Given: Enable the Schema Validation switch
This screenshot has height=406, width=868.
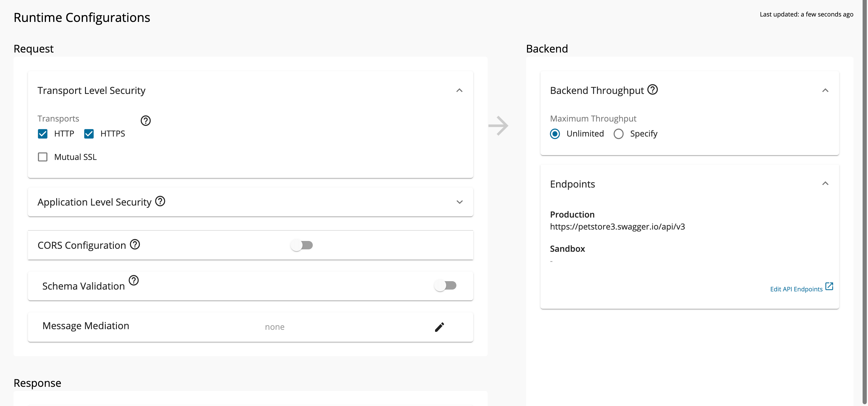Looking at the screenshot, I should click(x=445, y=285).
